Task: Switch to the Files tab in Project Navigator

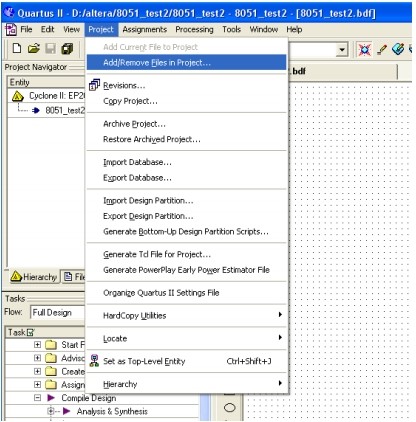Action: click(74, 277)
